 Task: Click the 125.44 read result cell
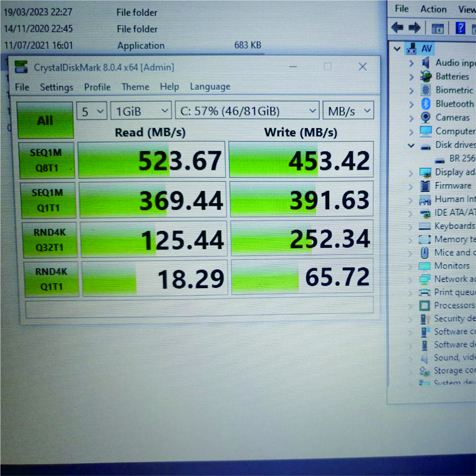tap(154, 239)
